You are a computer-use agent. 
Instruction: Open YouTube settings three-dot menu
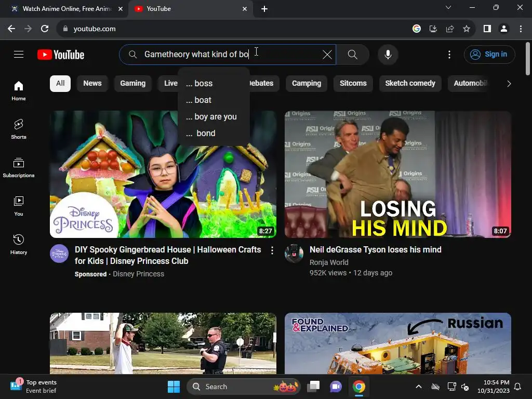(x=449, y=55)
